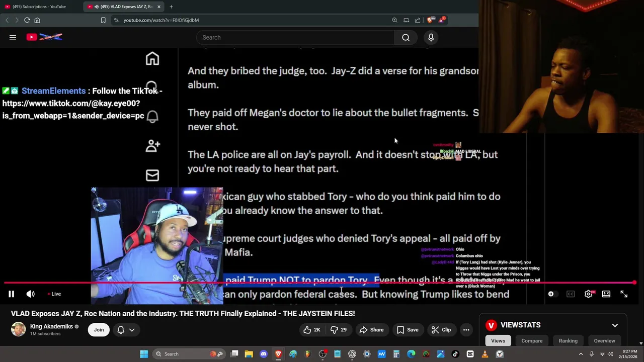Go forward in browser history
The width and height of the screenshot is (644, 362).
point(17,20)
